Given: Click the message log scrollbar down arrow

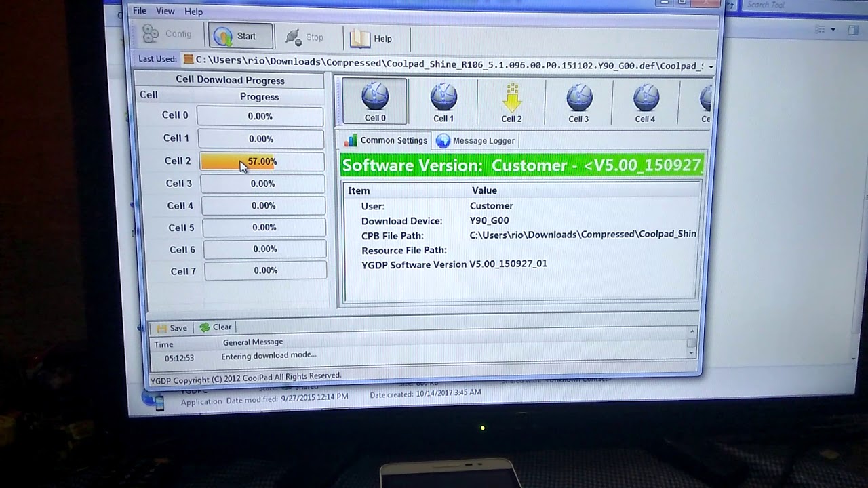Looking at the screenshot, I should click(692, 352).
